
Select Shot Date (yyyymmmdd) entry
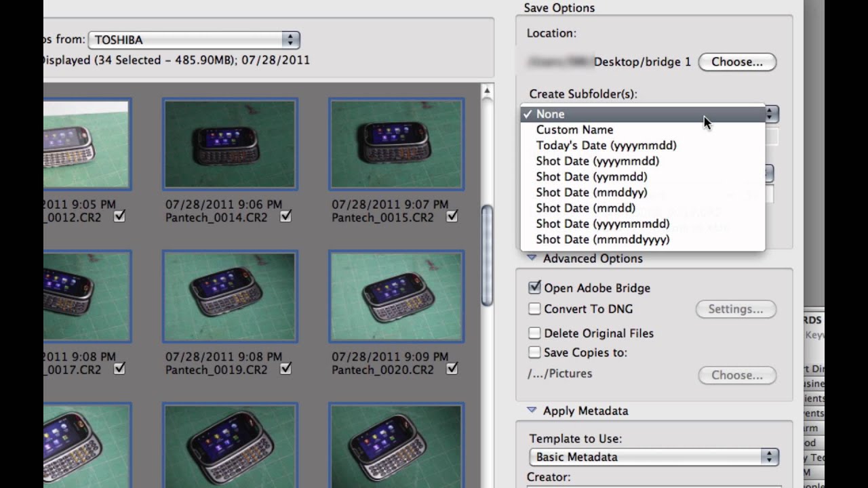point(642,223)
